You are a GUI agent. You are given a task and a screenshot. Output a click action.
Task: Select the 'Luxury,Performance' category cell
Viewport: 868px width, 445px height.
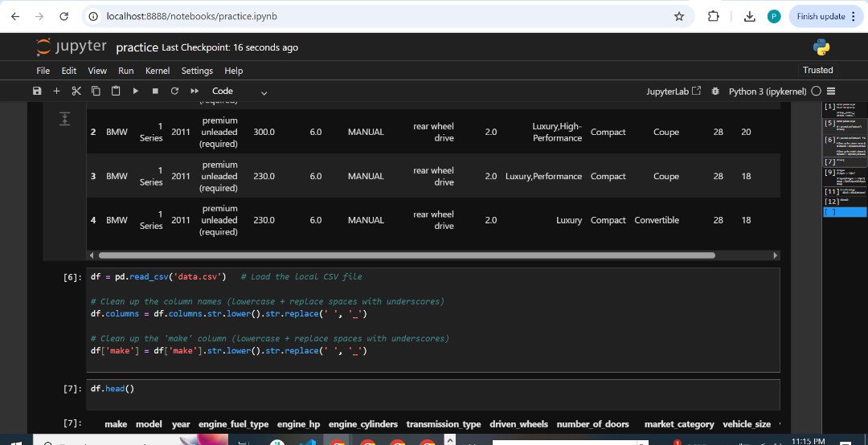tap(543, 176)
